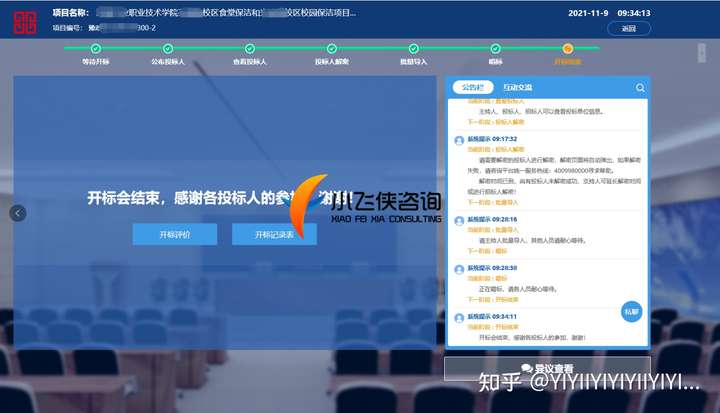Viewport: 720px width, 413px height.
Task: Click 批量导入 step label
Action: (x=413, y=62)
